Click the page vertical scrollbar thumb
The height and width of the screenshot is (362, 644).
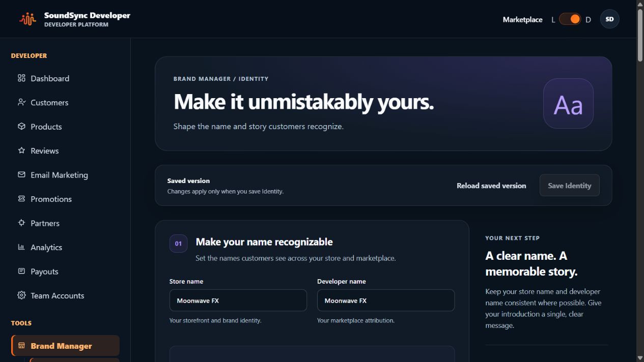[x=640, y=35]
